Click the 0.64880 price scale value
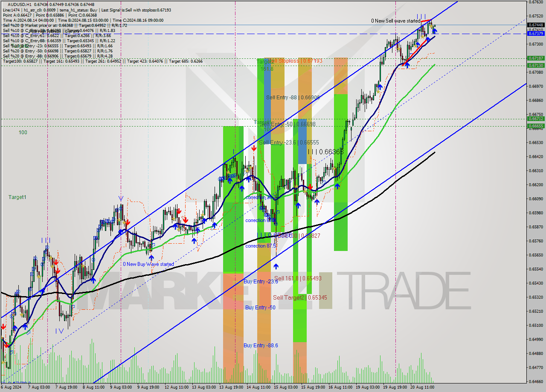 (536, 353)
